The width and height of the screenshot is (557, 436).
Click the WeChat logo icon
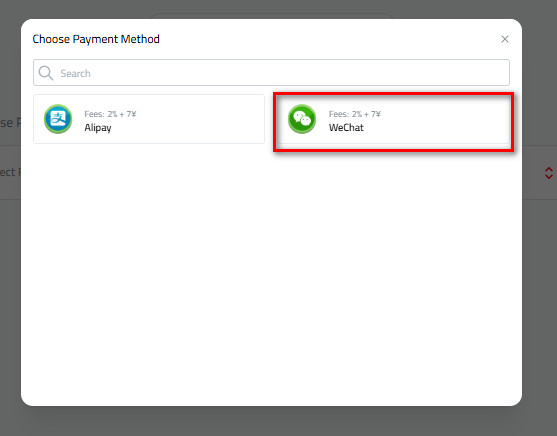302,119
